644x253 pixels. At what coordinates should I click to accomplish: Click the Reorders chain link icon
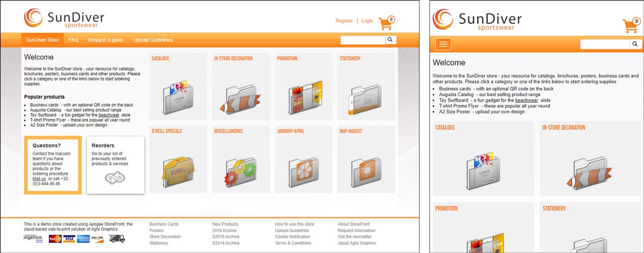point(115,178)
